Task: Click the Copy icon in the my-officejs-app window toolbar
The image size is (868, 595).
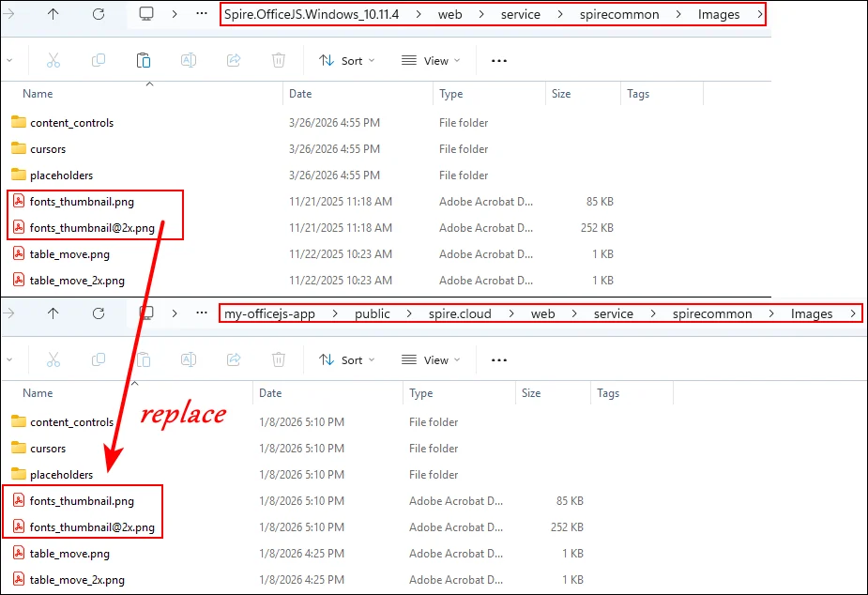Action: click(99, 359)
